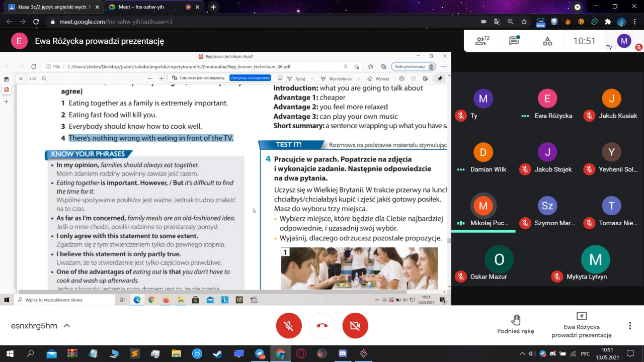The image size is (644, 362).
Task: Select Jakub Kusiak participant tile
Action: tap(611, 105)
